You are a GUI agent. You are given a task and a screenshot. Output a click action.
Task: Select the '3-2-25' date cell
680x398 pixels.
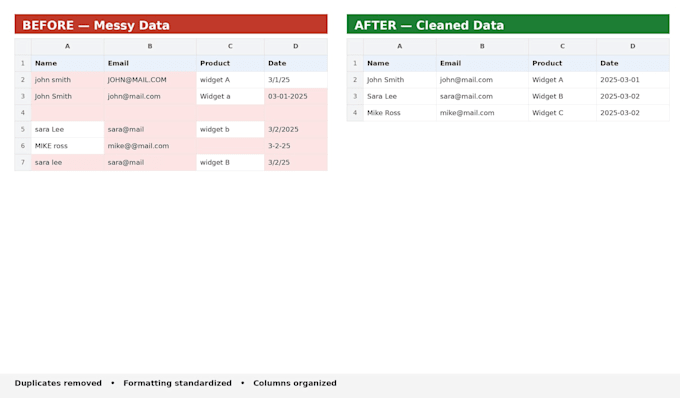[x=296, y=146]
